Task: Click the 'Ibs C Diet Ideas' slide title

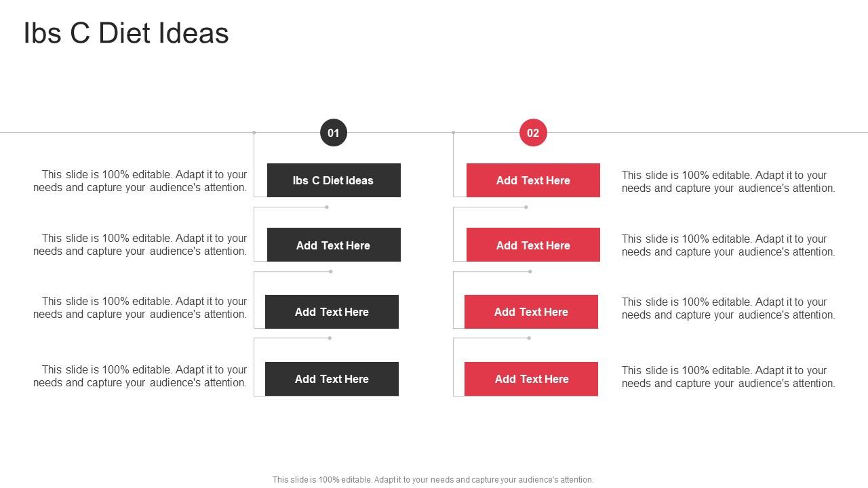Action: 126,33
